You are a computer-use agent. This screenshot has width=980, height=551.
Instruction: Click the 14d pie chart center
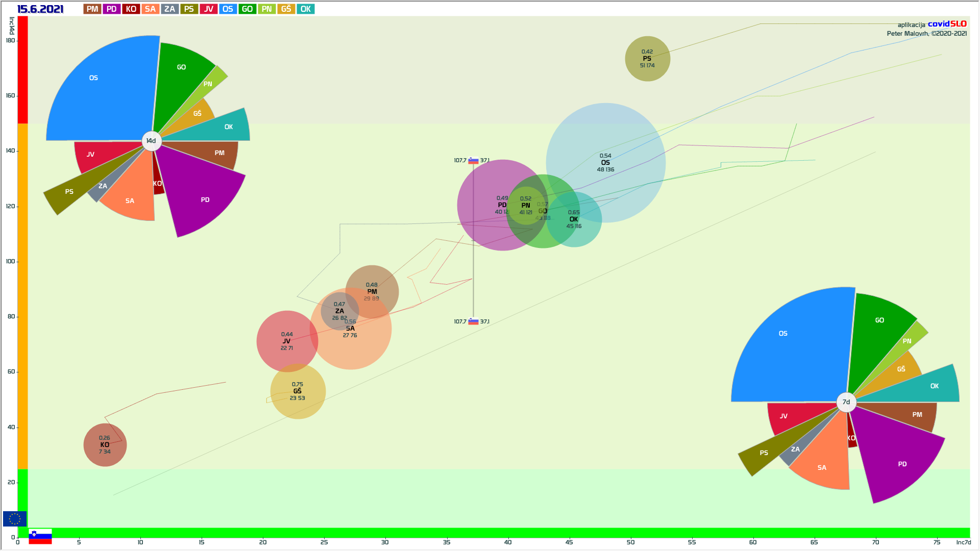(x=152, y=141)
